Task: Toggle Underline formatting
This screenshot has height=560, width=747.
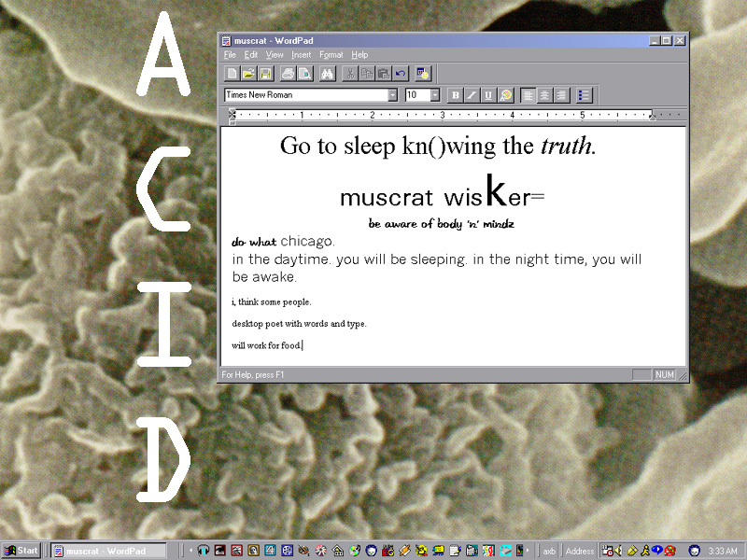Action: [x=488, y=95]
